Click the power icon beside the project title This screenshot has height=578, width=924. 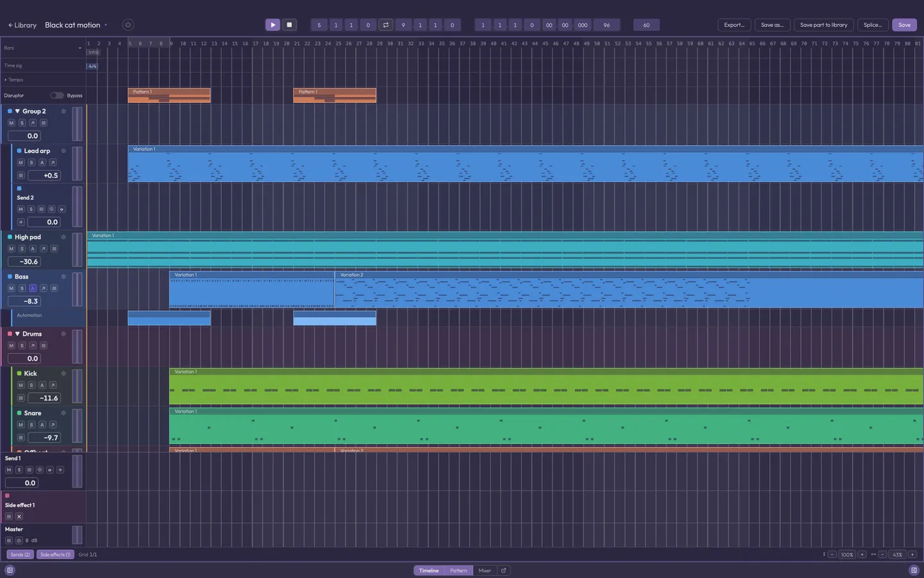pos(128,25)
